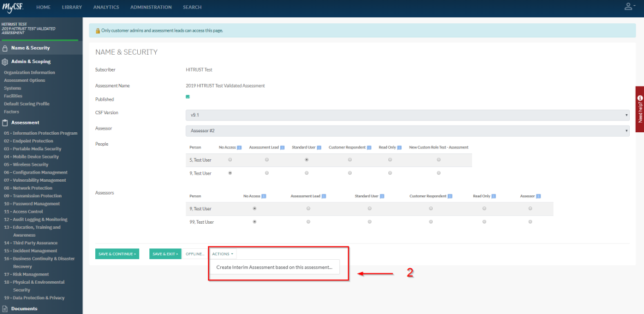The height and width of the screenshot is (314, 644).
Task: Choose Create Interim Assessment based on this assessment
Action: pos(274,267)
